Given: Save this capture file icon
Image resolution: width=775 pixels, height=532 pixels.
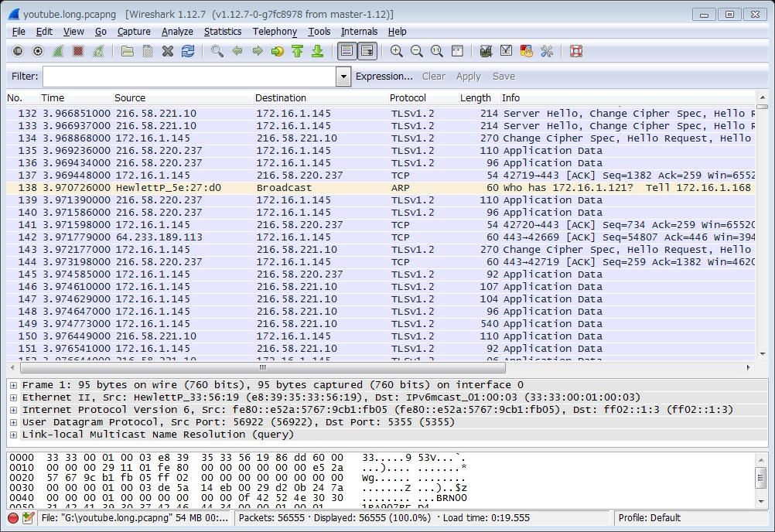Looking at the screenshot, I should click(148, 51).
